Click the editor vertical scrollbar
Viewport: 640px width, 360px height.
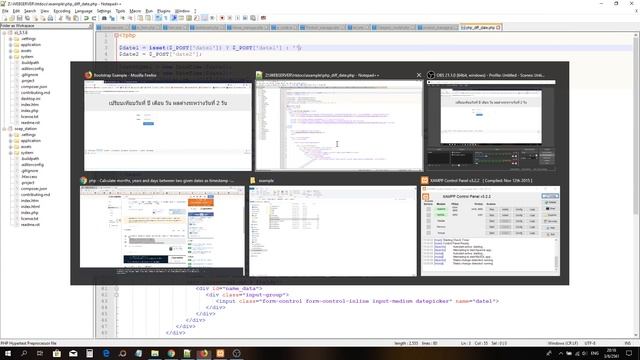636,184
